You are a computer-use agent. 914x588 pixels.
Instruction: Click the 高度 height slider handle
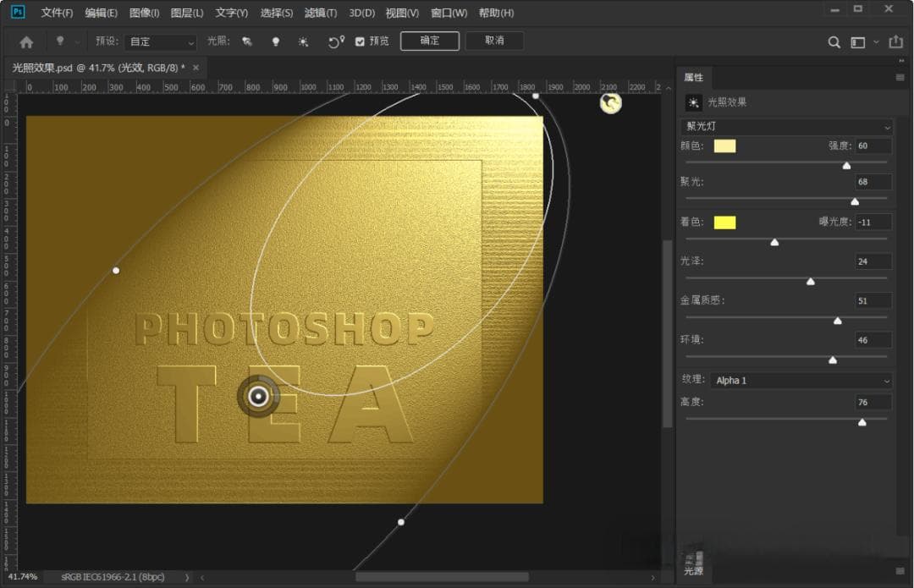point(862,422)
